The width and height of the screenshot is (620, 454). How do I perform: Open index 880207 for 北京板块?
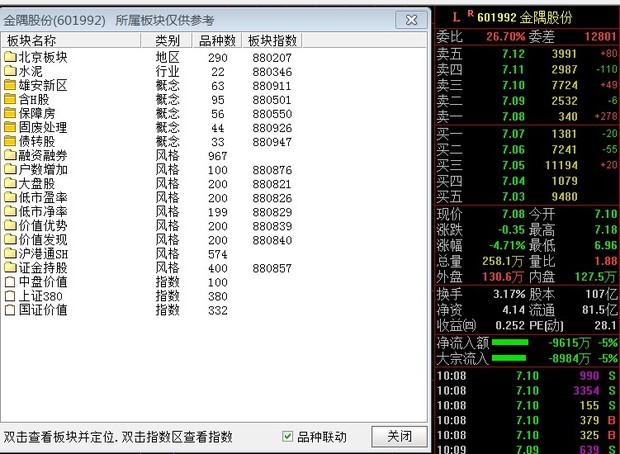click(x=270, y=58)
